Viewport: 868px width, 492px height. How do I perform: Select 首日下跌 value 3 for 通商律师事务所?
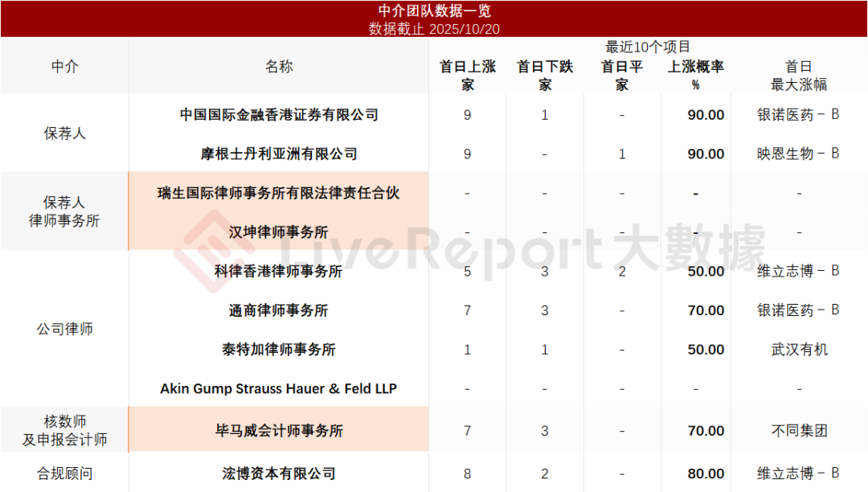pos(545,311)
